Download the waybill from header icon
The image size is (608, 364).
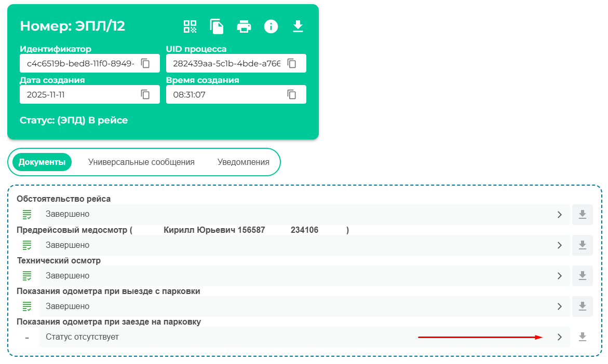298,26
